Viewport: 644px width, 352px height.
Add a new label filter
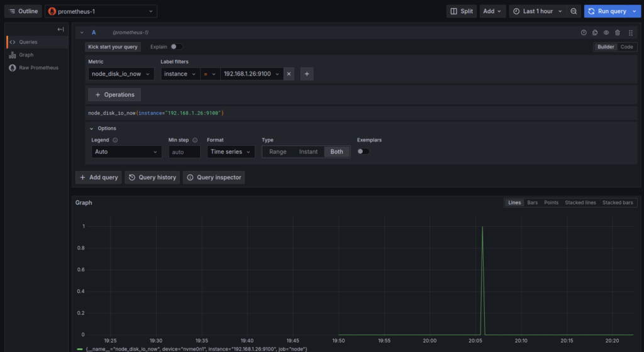click(307, 74)
